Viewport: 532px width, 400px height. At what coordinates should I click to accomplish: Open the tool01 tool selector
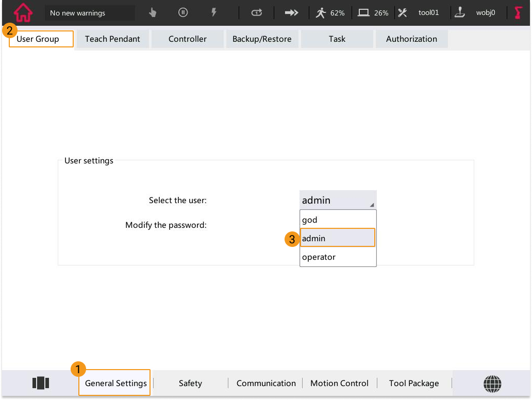click(419, 13)
